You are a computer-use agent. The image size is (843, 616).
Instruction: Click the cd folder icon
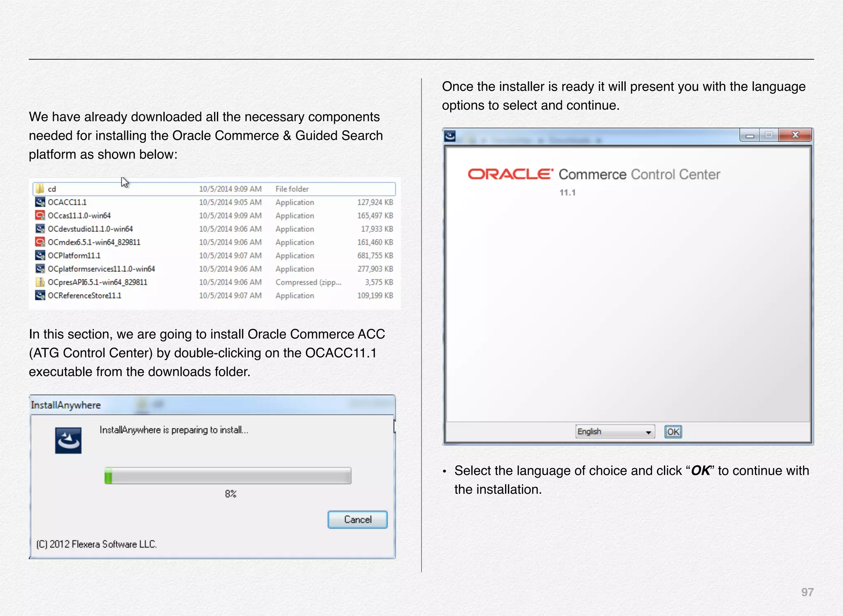pos(40,189)
